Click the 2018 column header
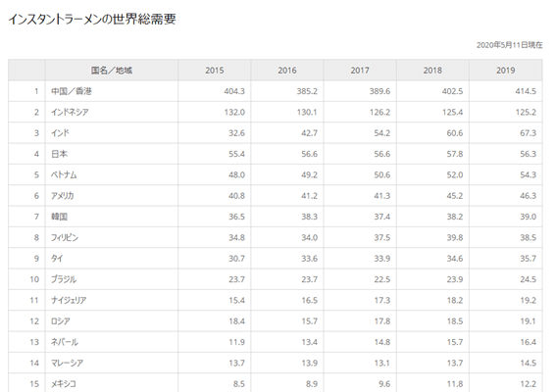Screen dimensions: 556x392 pos(432,71)
